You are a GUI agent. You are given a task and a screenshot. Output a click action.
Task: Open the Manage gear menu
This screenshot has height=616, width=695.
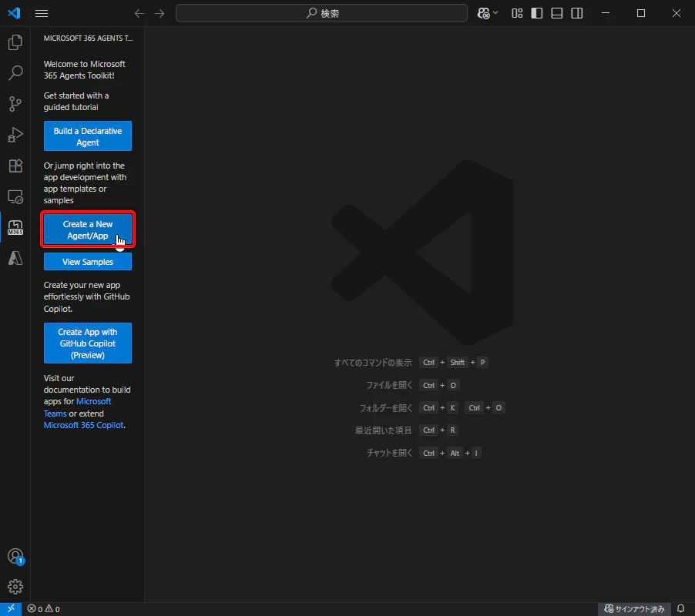tap(15, 587)
